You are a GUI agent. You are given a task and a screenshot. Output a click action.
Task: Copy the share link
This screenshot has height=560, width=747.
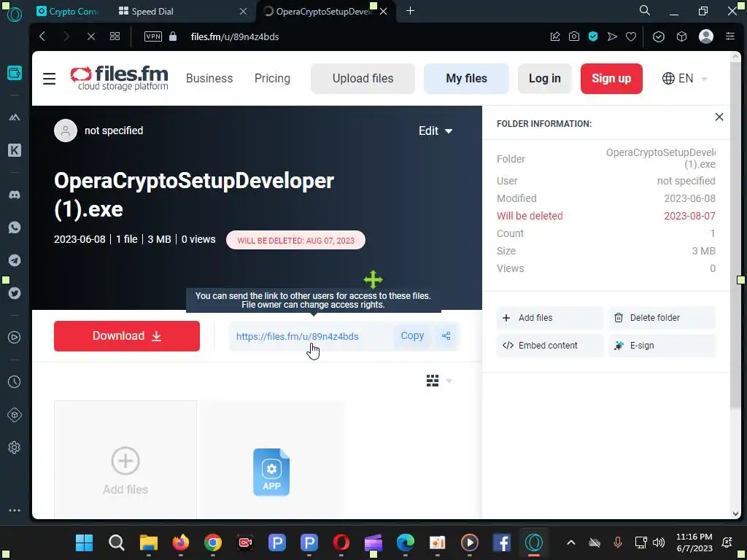coord(412,335)
